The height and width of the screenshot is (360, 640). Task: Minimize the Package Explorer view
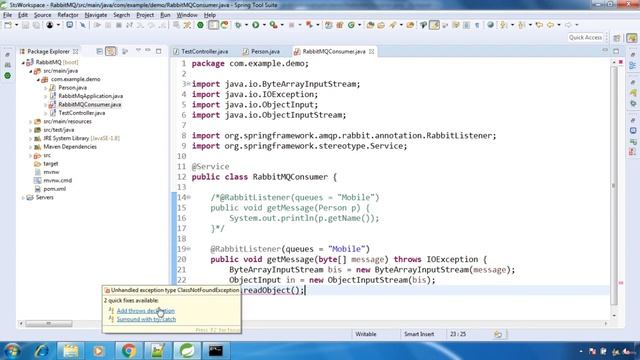tap(148, 51)
